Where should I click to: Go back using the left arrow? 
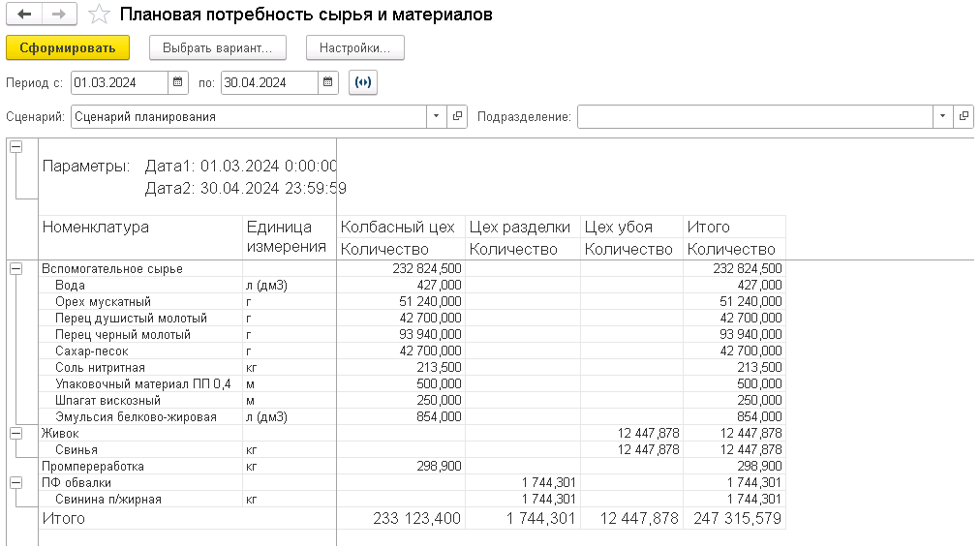point(24,15)
